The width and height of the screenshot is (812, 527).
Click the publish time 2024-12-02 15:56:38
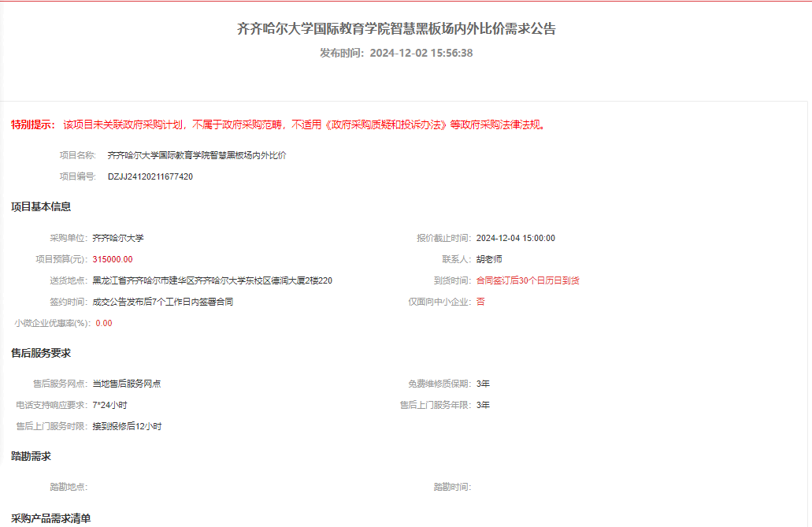(421, 53)
